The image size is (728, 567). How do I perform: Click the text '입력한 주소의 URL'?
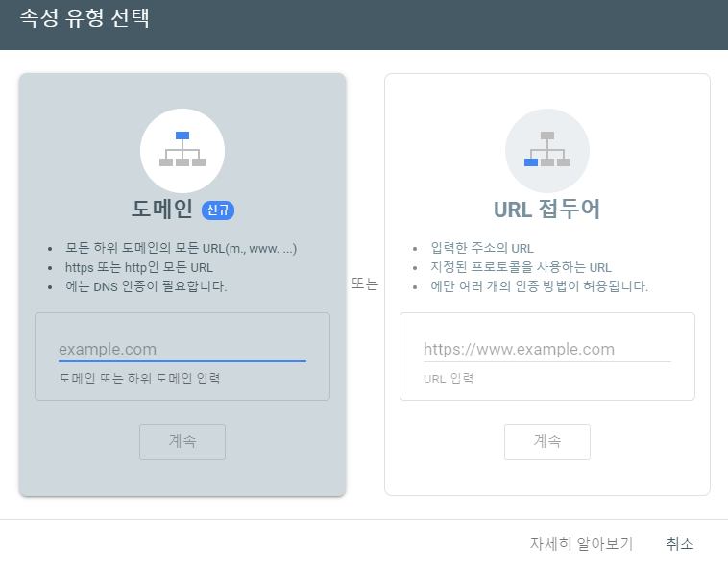tap(482, 248)
